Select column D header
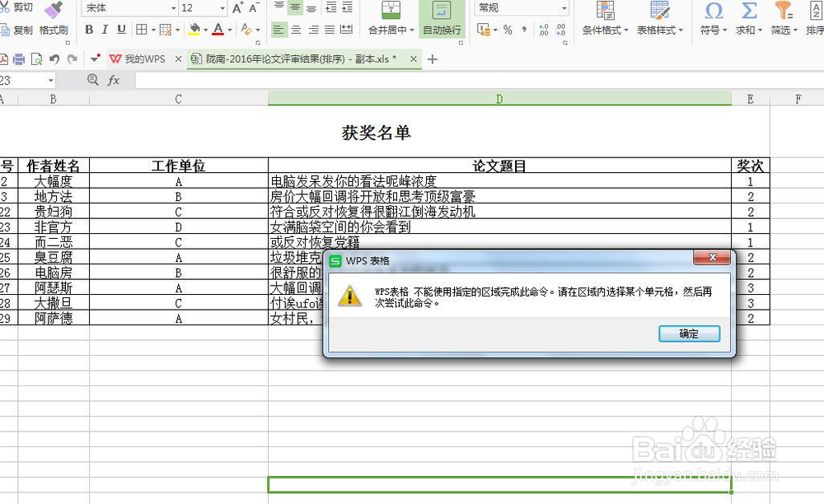824x504 pixels. (x=499, y=99)
